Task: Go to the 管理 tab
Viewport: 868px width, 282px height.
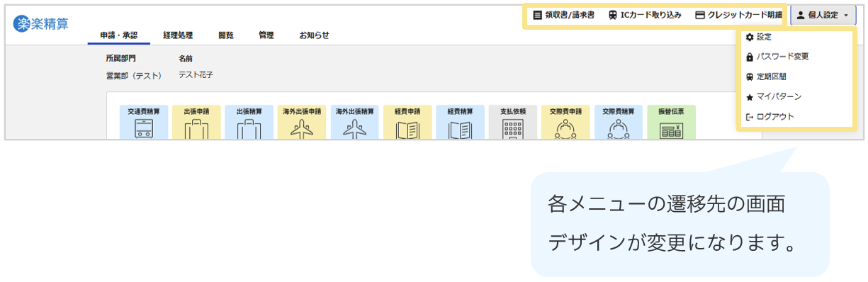Action: pos(266,35)
